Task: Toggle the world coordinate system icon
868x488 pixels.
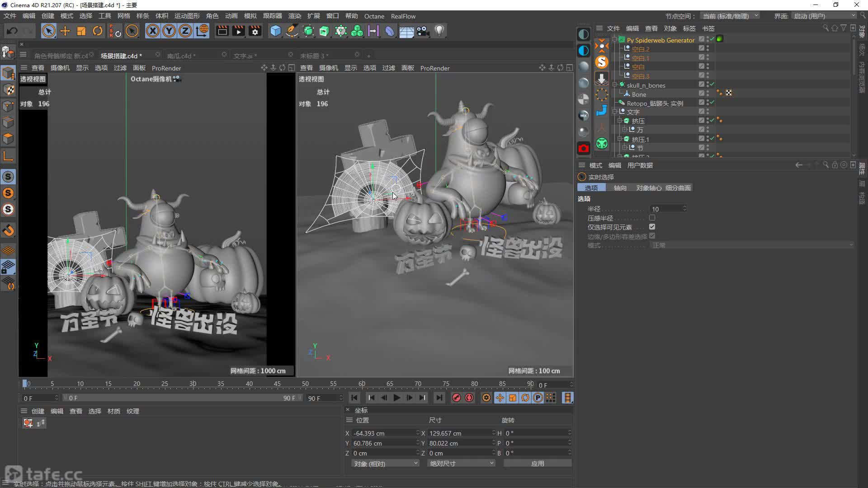Action: pyautogui.click(x=202, y=31)
